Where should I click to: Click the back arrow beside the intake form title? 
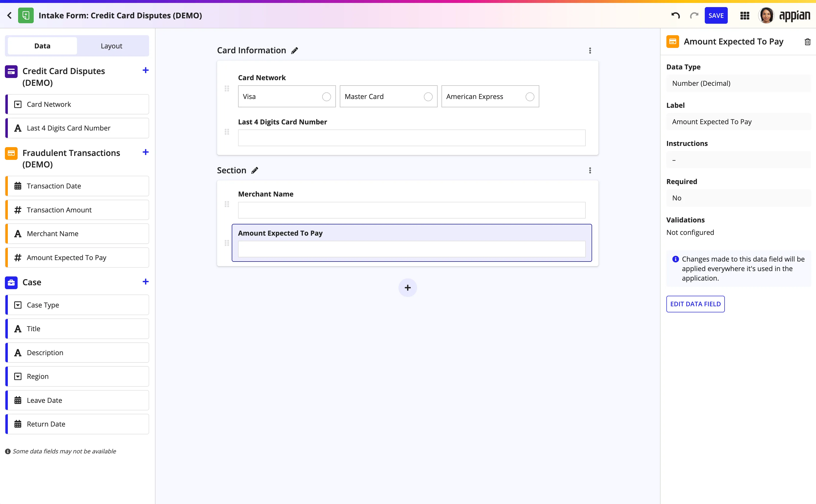(x=9, y=15)
